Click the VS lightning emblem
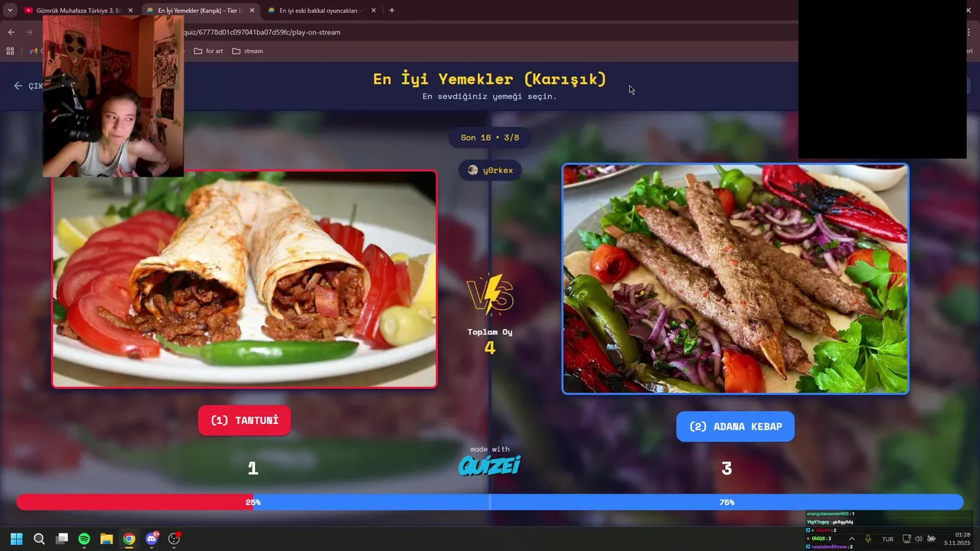This screenshot has height=551, width=980. coord(490,295)
